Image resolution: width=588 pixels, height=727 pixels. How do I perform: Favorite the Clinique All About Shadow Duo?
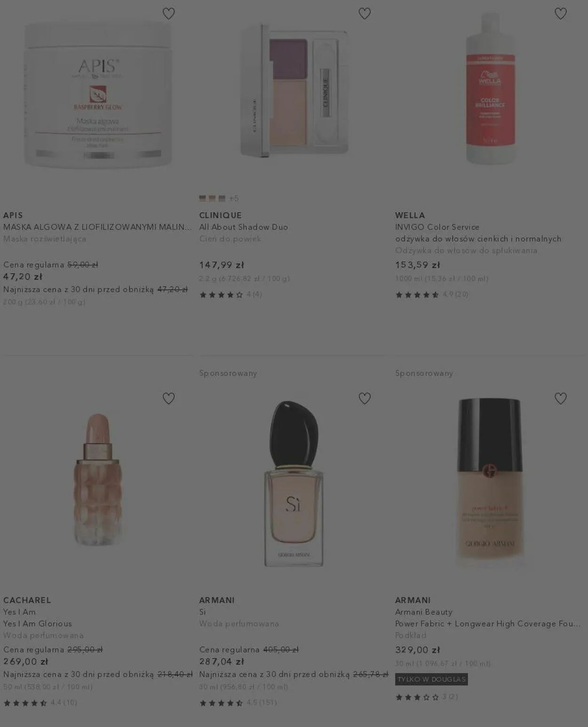pyautogui.click(x=365, y=14)
